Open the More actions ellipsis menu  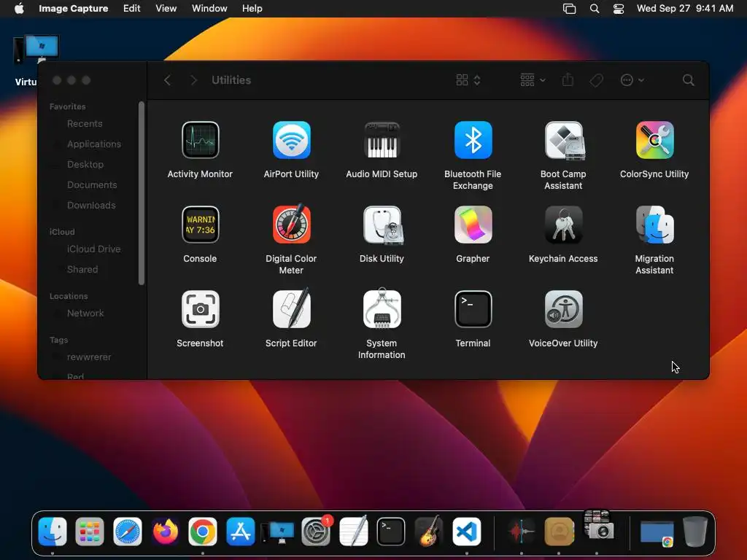pos(632,80)
